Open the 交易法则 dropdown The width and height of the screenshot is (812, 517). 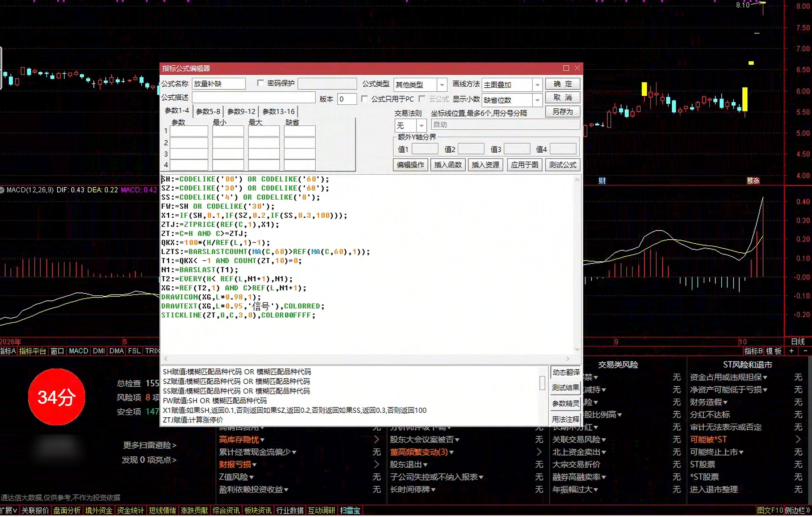point(421,126)
